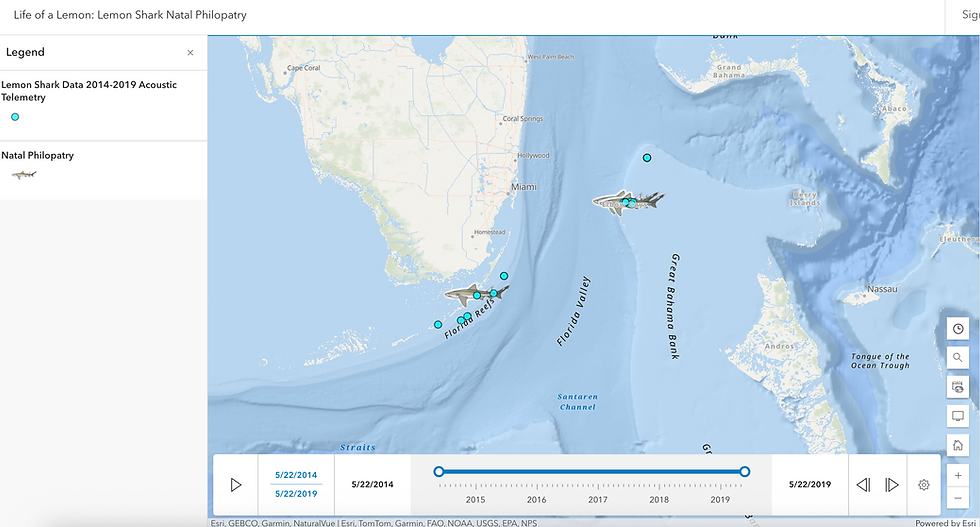Click the 'Legend' panel heading

(25, 53)
